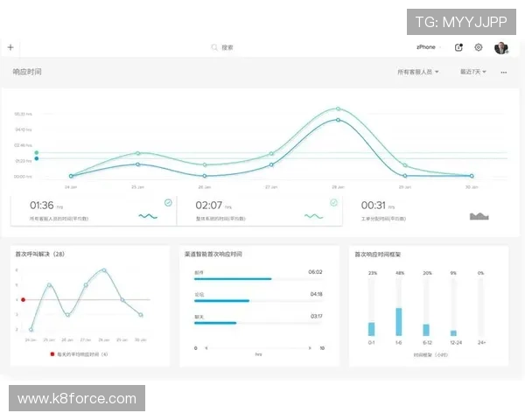Click the histogram icon on the 00:31 card
525x420 pixels.
pyautogui.click(x=479, y=215)
